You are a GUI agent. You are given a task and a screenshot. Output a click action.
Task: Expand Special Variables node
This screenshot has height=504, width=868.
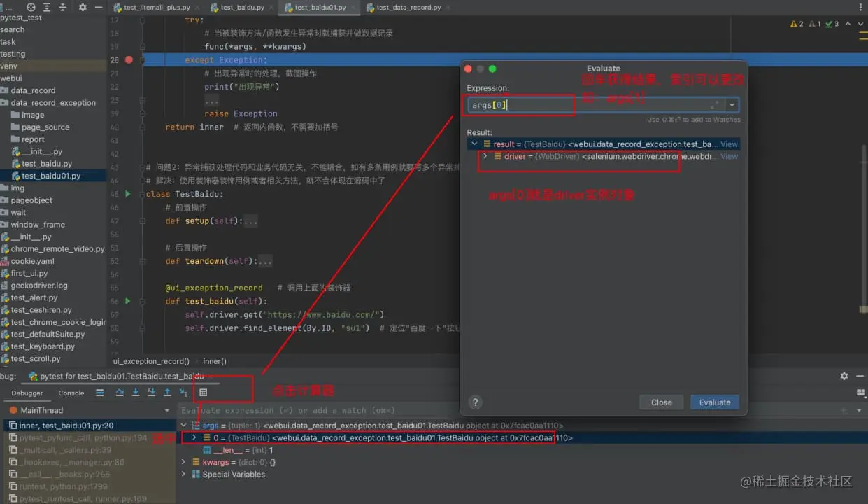tap(184, 475)
